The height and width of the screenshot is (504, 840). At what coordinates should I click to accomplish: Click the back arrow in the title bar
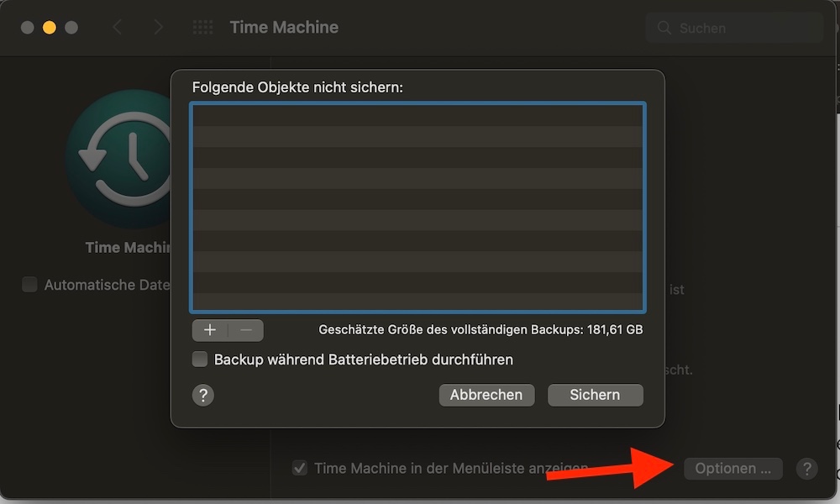(118, 27)
